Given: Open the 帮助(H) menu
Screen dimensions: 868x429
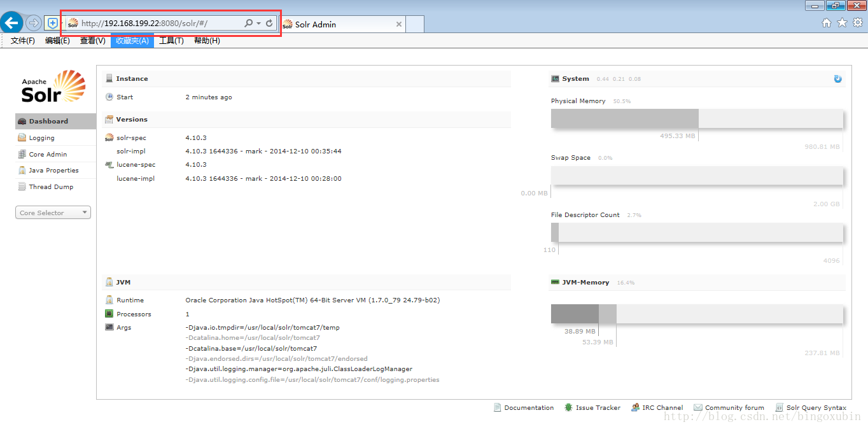Looking at the screenshot, I should coord(207,41).
